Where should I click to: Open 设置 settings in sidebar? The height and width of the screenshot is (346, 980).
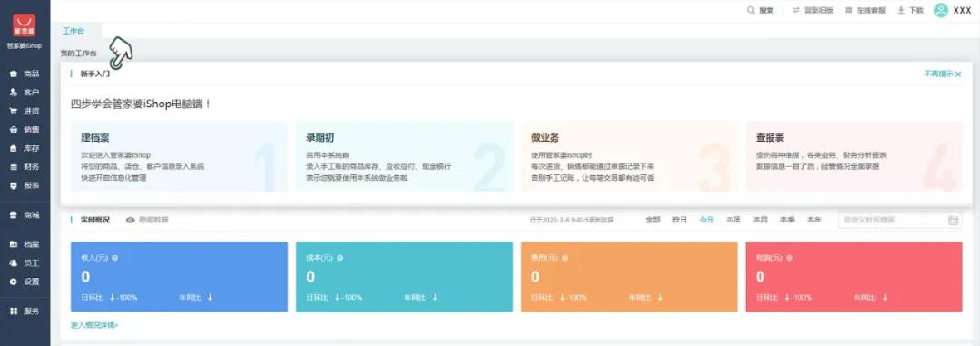tap(25, 282)
